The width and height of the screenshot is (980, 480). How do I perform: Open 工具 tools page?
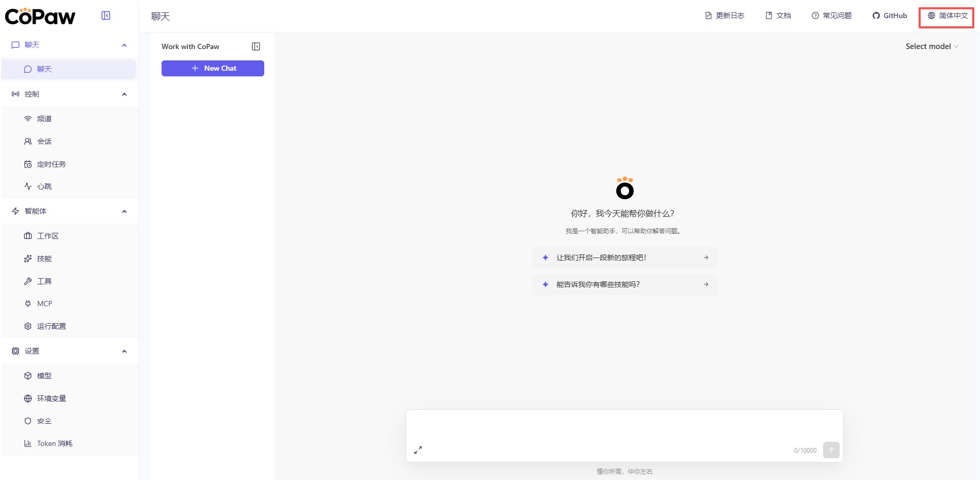[69, 281]
